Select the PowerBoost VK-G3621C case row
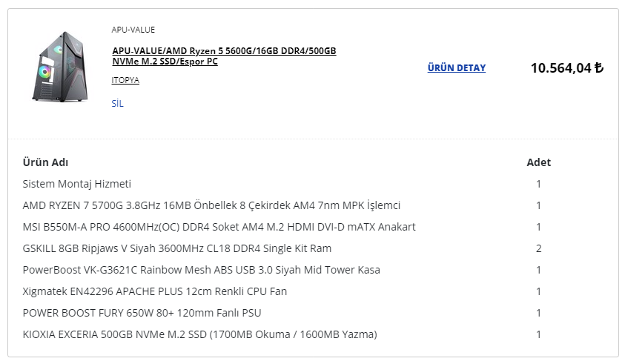Screen dimensions: 625x364 201,270
